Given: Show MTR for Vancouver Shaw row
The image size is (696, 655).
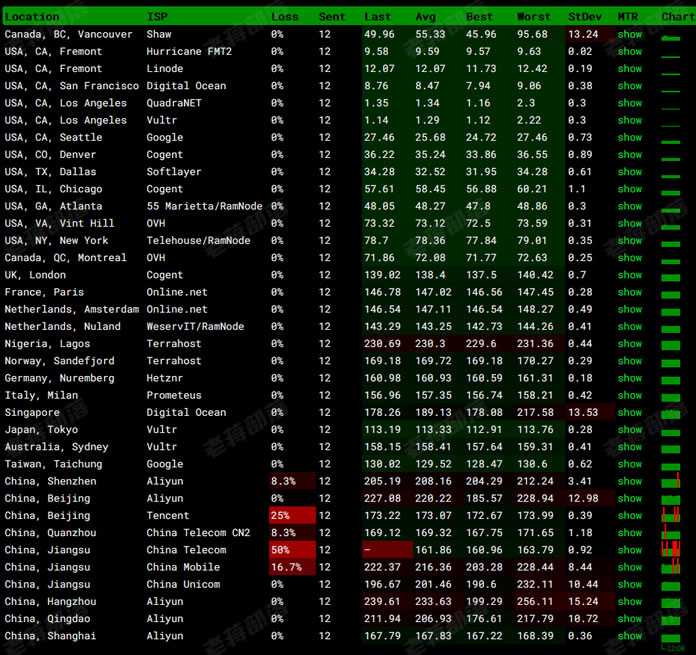Looking at the screenshot, I should point(629,34).
